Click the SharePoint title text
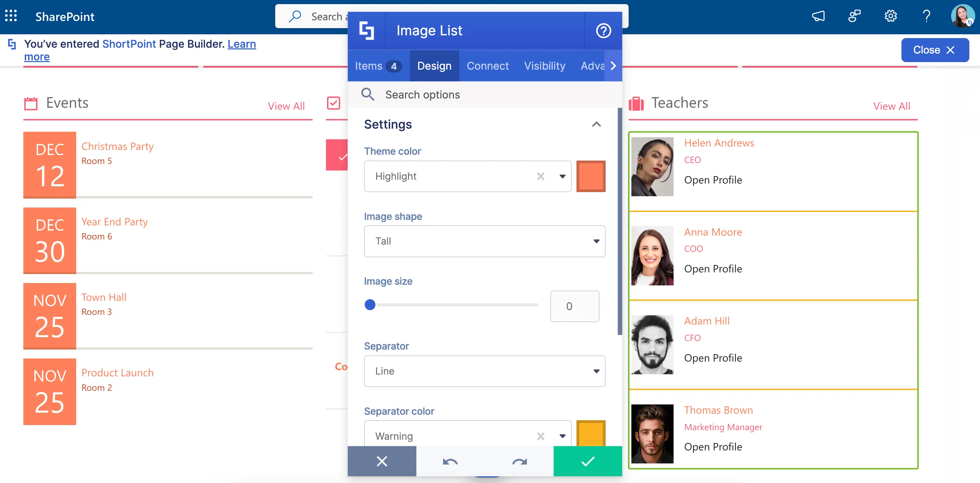Screen dimensions: 980x483 pyautogui.click(x=65, y=16)
